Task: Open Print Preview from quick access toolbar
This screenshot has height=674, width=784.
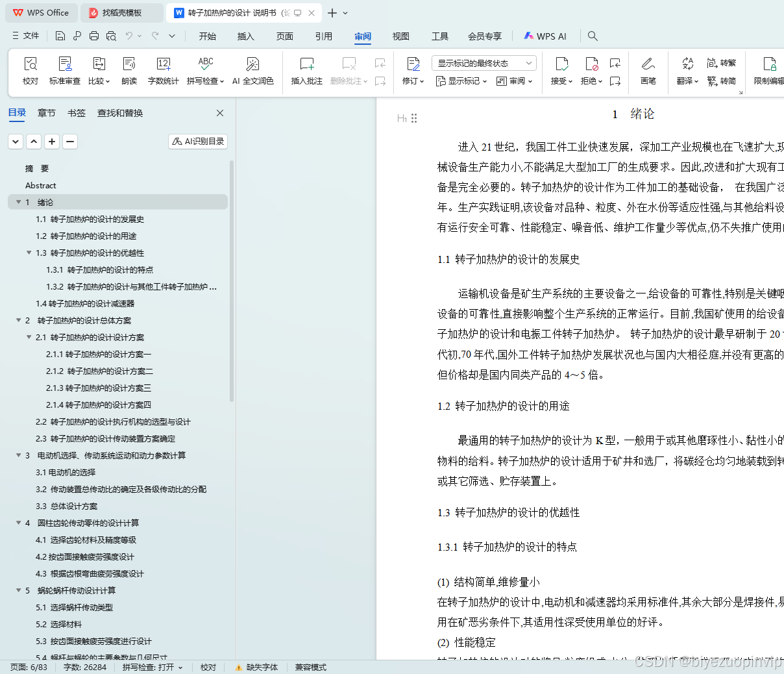Action: tap(111, 36)
